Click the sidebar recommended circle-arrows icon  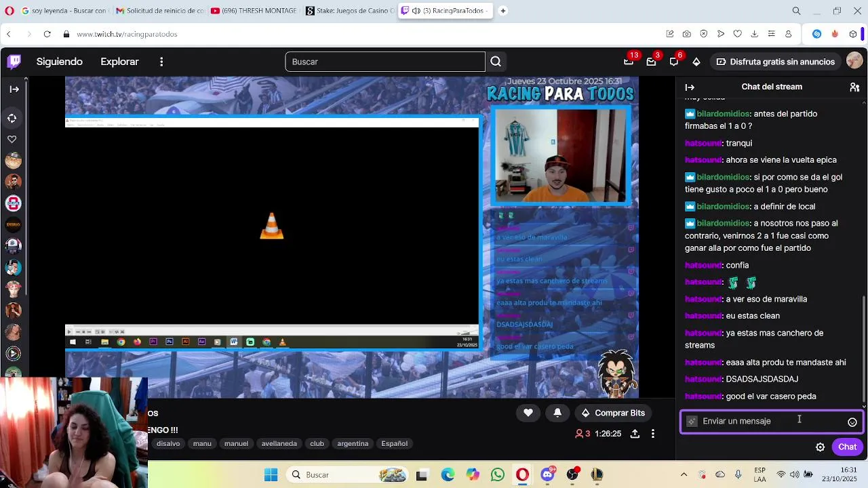click(12, 118)
